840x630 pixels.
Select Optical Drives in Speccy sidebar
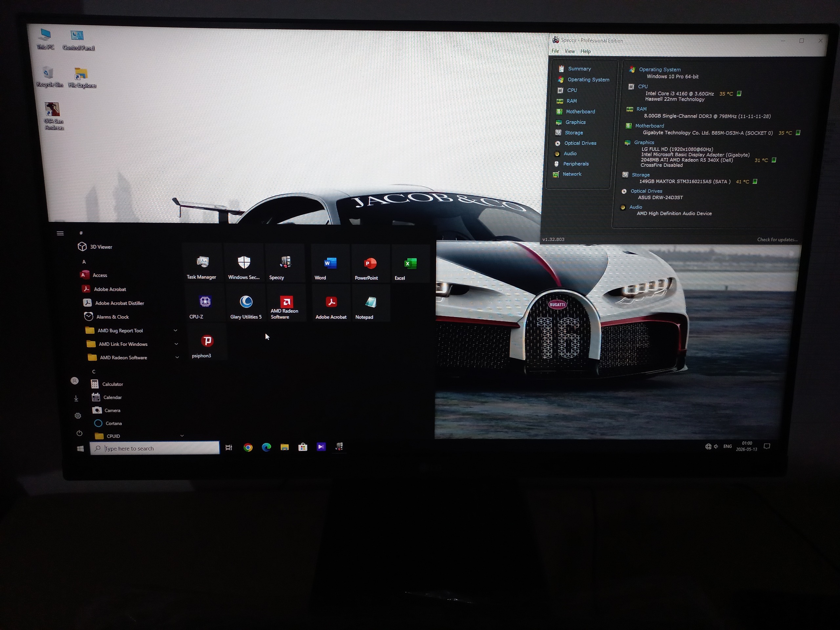(575, 143)
